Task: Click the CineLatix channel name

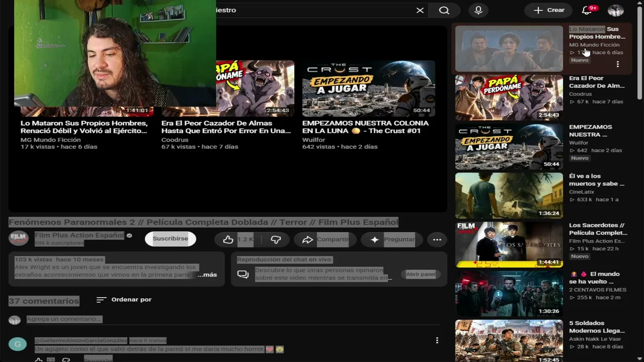Action: pos(582,192)
